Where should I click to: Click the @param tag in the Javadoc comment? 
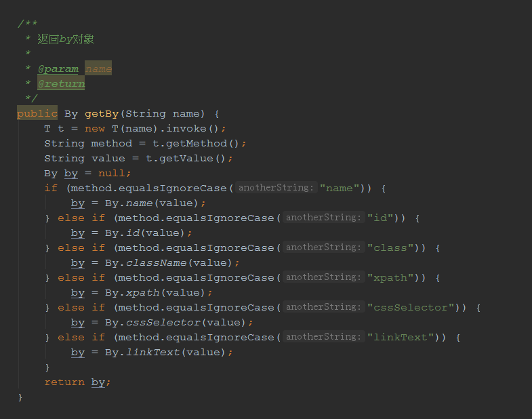pyautogui.click(x=58, y=69)
